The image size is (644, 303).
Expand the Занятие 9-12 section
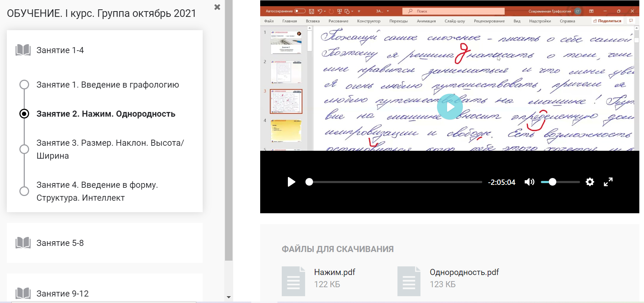pyautogui.click(x=63, y=293)
